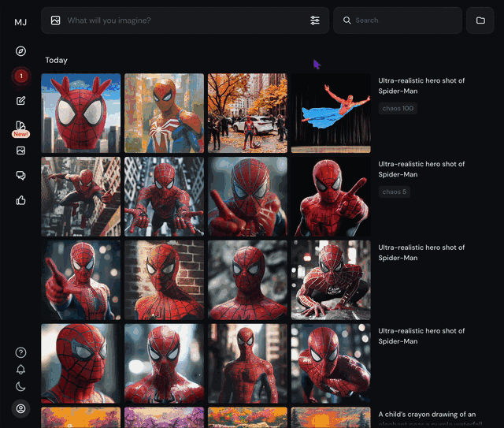The height and width of the screenshot is (428, 504).
Task: Open the chat rooms icon in sidebar
Action: 21,176
